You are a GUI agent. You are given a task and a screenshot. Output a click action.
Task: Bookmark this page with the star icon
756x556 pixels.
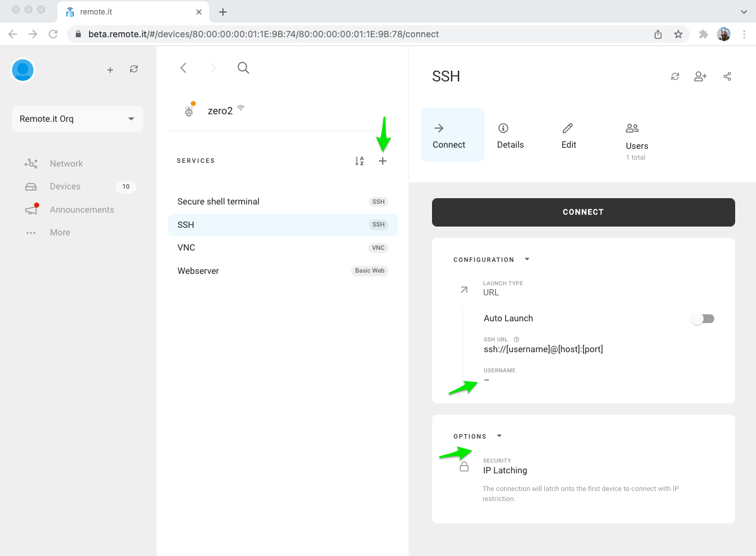point(678,34)
